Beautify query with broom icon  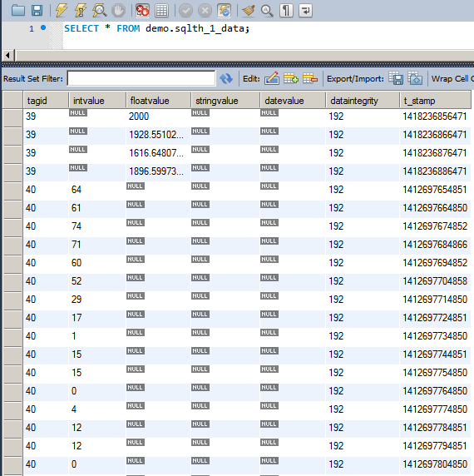pyautogui.click(x=248, y=11)
